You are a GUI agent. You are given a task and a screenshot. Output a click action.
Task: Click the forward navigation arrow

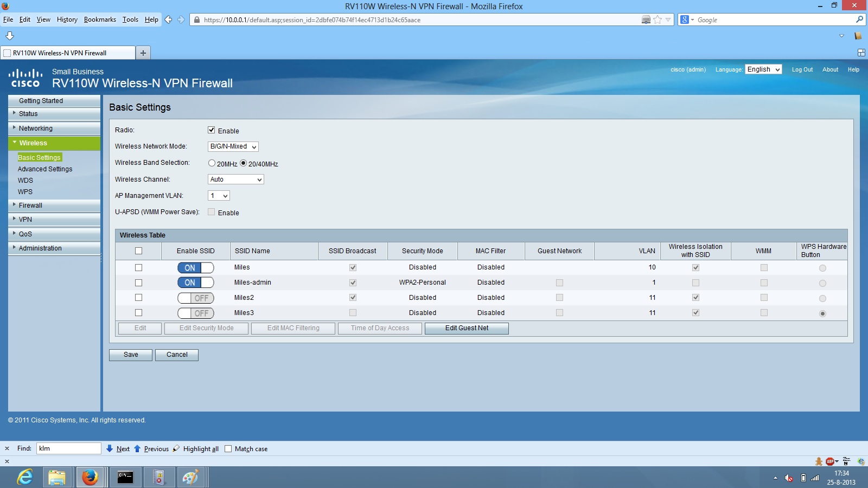181,20
